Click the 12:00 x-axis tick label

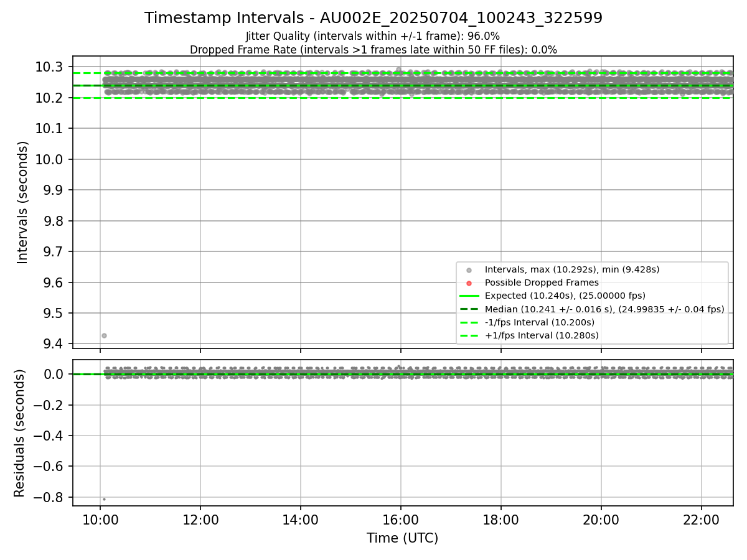pos(200,520)
